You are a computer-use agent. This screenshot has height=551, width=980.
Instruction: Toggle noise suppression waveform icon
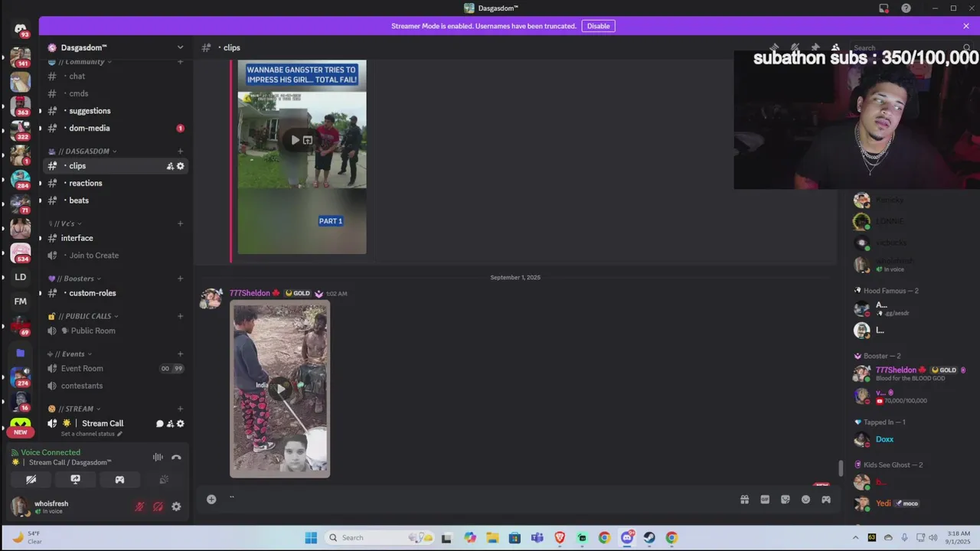(158, 457)
